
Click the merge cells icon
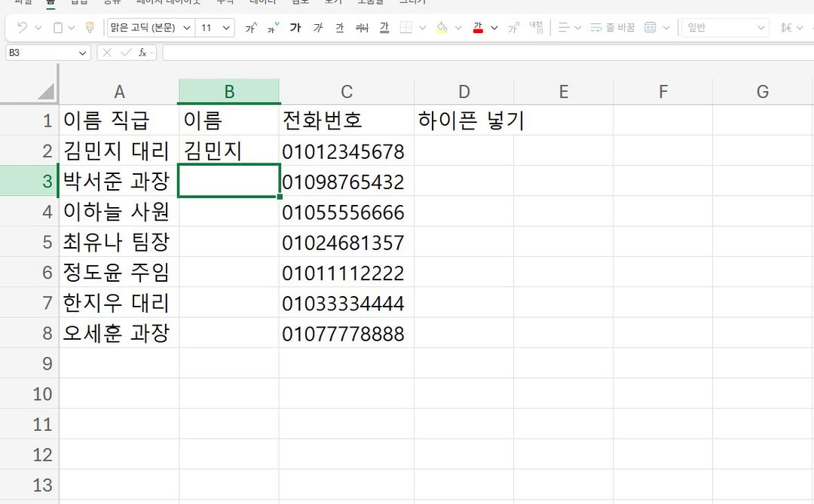point(650,28)
